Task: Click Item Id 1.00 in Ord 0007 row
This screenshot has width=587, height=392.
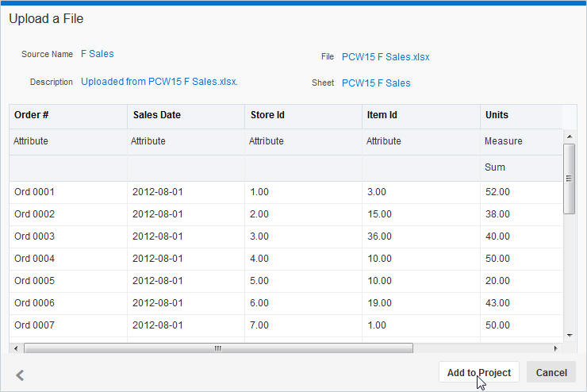Action: pos(421,325)
